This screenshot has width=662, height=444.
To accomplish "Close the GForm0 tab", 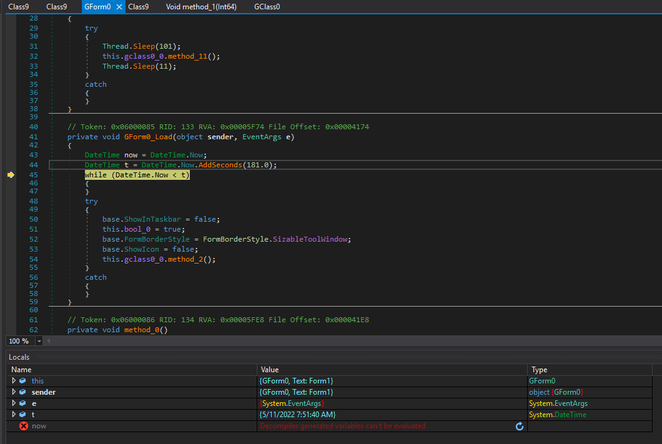I will (118, 7).
